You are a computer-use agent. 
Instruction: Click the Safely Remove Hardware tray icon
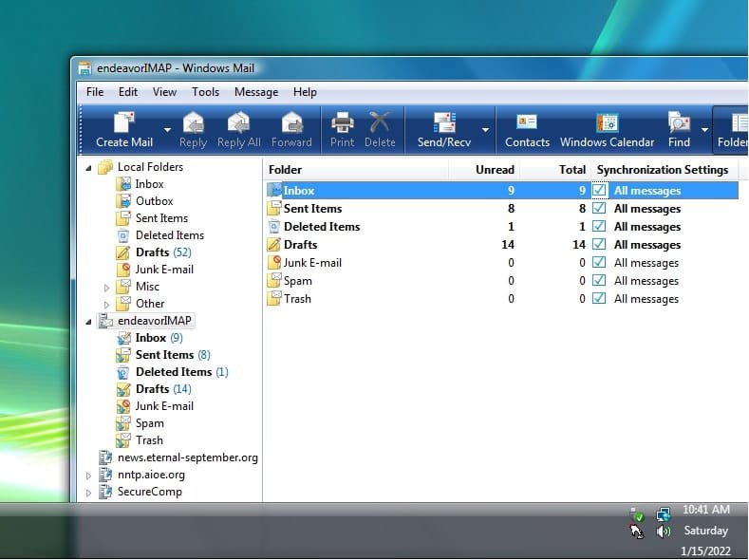637,514
